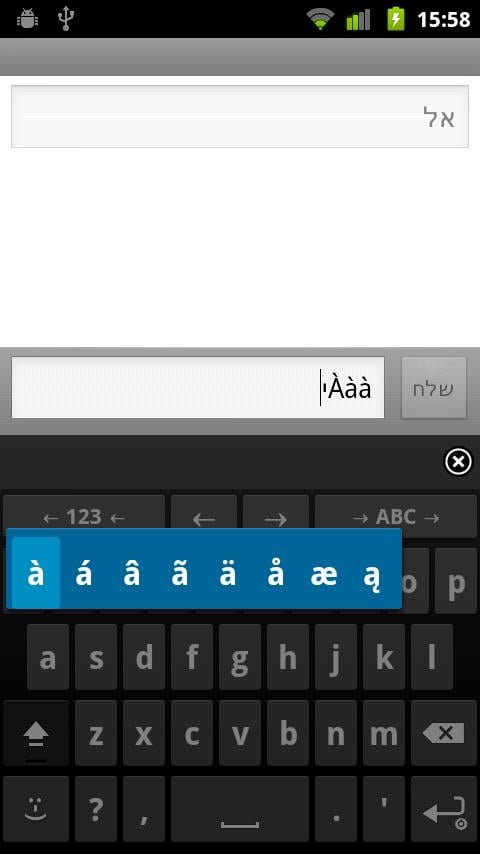This screenshot has height=854, width=480.
Task: Pick the å ring character
Action: 275,573
